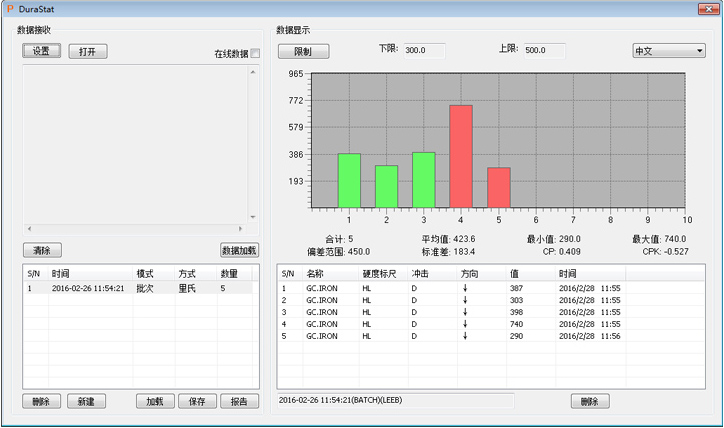Viewport: 724px width, 428px height.
Task: Select the 下限 input field
Action: pyautogui.click(x=423, y=50)
